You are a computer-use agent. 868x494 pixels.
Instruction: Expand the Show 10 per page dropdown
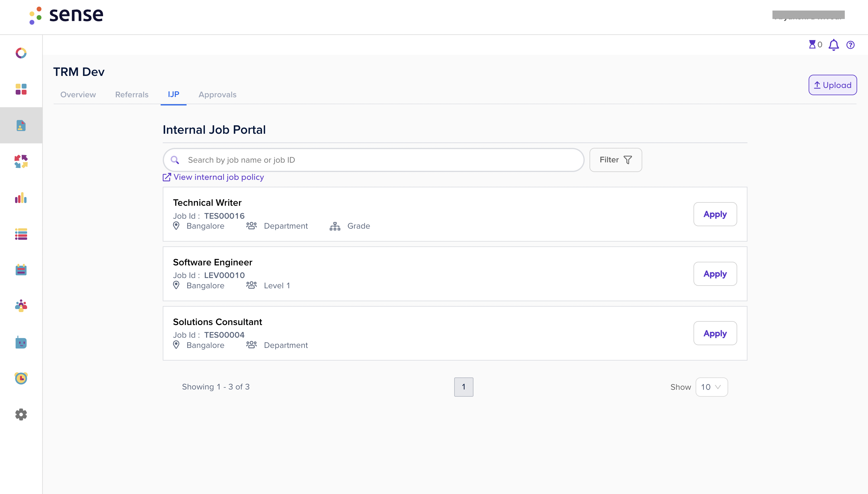pyautogui.click(x=712, y=387)
